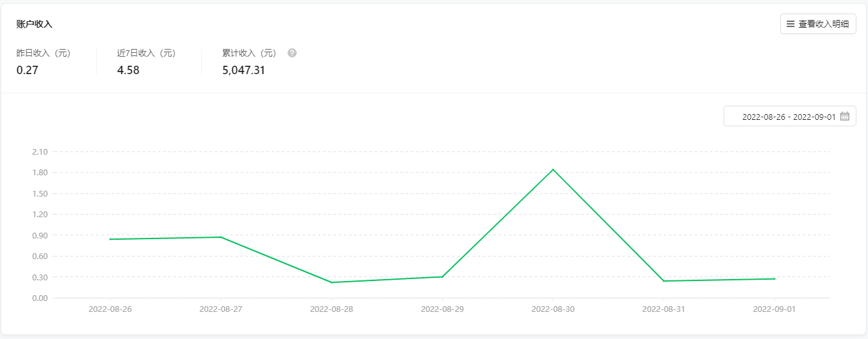The width and height of the screenshot is (868, 339).
Task: Select the chart data point for 2022-08-28
Action: pyautogui.click(x=331, y=282)
